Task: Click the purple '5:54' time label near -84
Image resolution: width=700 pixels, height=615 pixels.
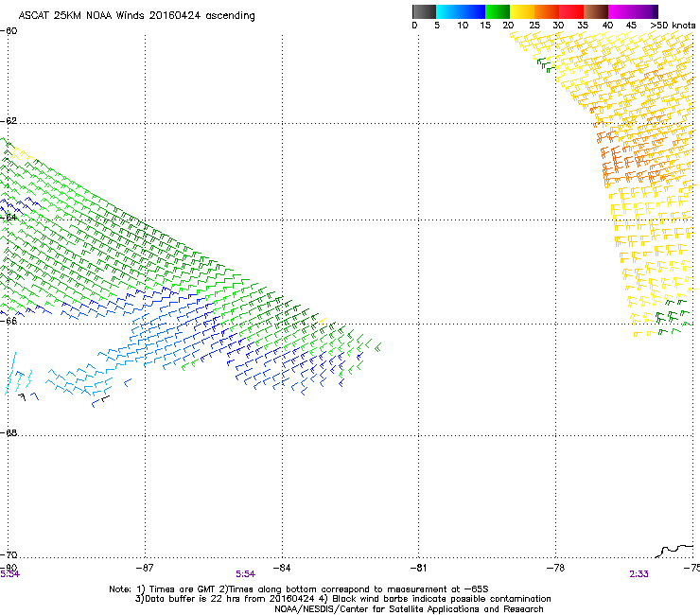Action: point(246,574)
